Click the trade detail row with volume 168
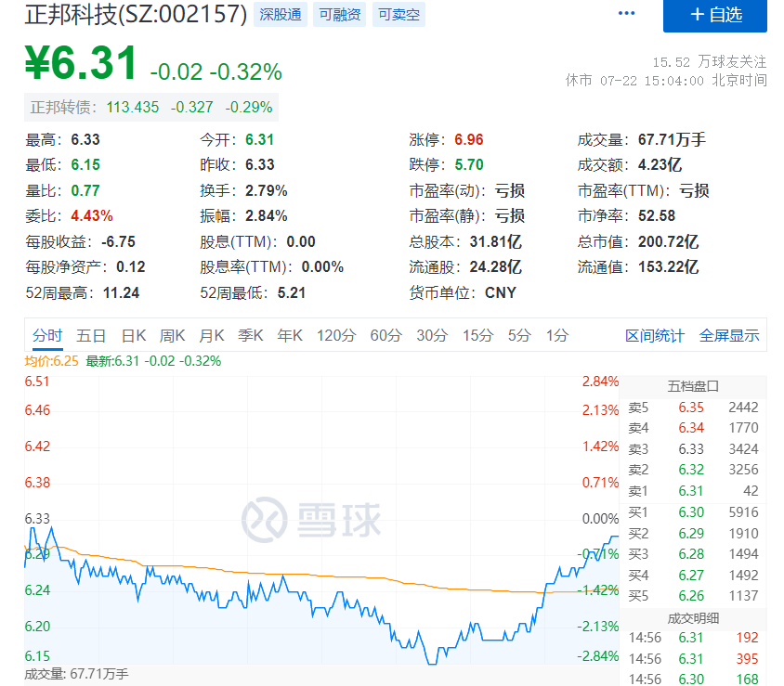The image size is (784, 686). tap(693, 679)
